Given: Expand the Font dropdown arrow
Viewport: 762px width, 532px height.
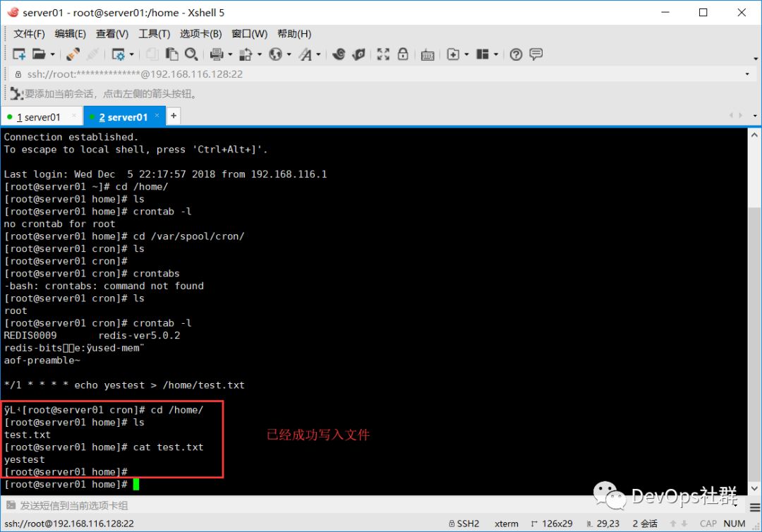Looking at the screenshot, I should coord(318,54).
